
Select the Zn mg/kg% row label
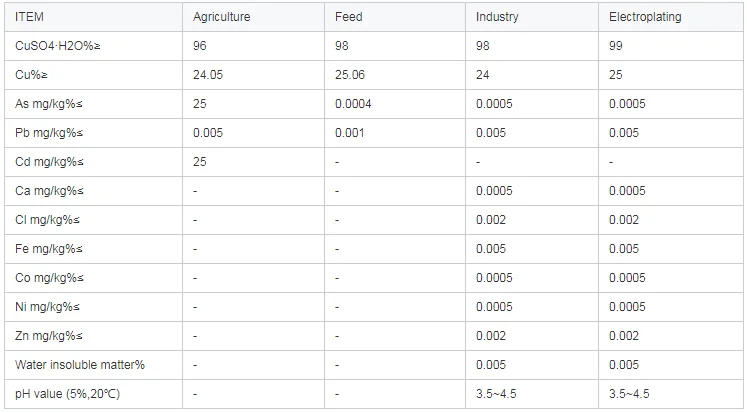click(49, 337)
